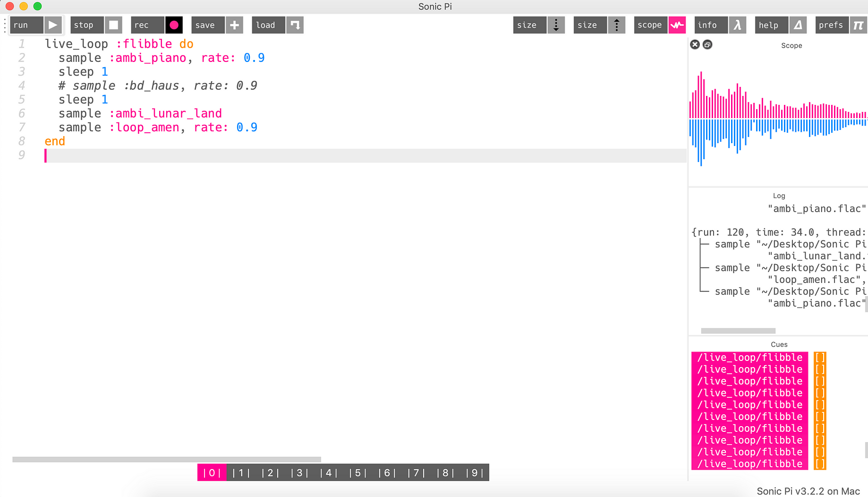Click the scope text button
The image size is (868, 497).
651,25
